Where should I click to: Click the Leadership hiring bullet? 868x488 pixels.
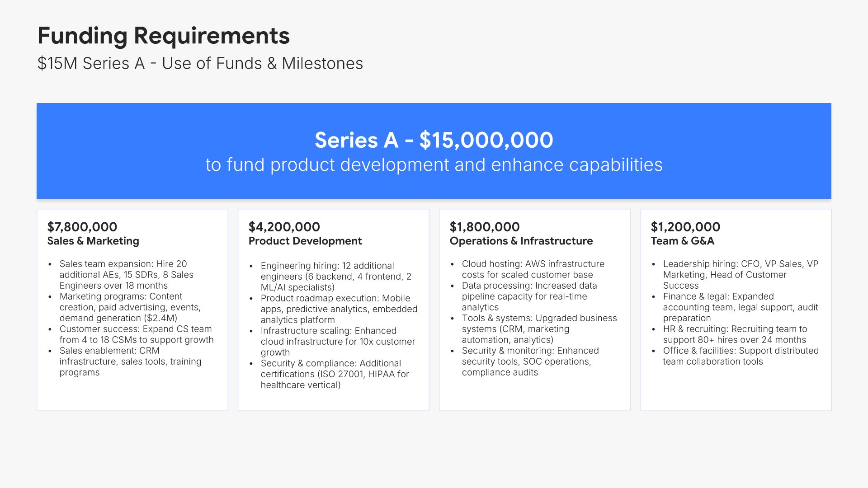(x=740, y=275)
